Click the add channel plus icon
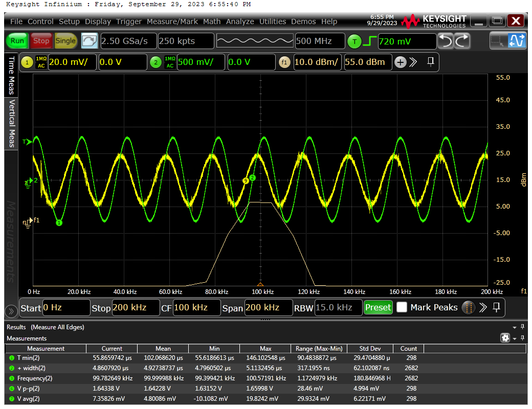532x409 pixels. tap(400, 62)
